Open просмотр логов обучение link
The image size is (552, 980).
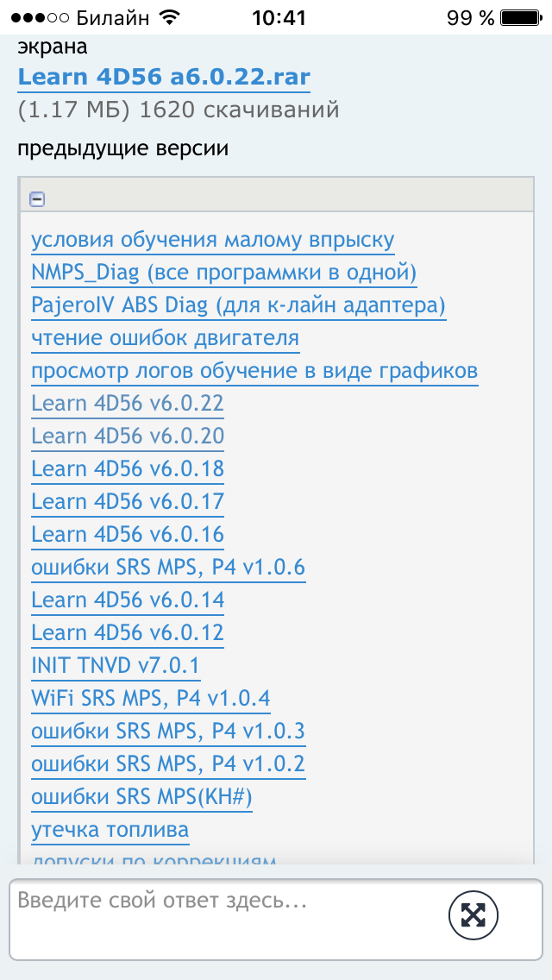tap(255, 371)
